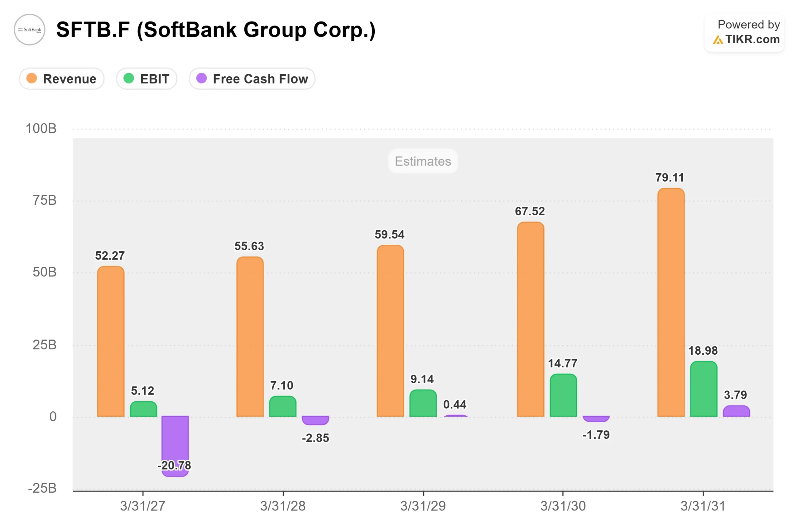Click the SoftBank logo icon
798x532 pixels.
click(30, 30)
